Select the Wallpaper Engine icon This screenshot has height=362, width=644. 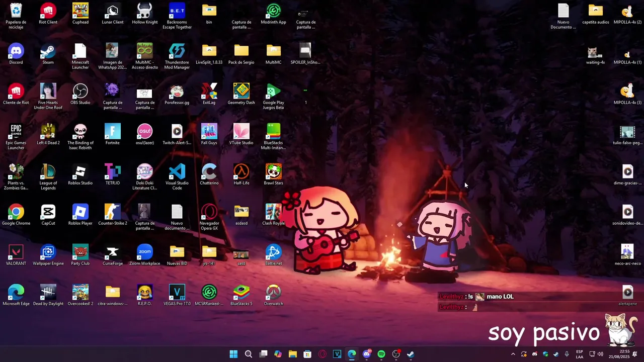coord(48,255)
